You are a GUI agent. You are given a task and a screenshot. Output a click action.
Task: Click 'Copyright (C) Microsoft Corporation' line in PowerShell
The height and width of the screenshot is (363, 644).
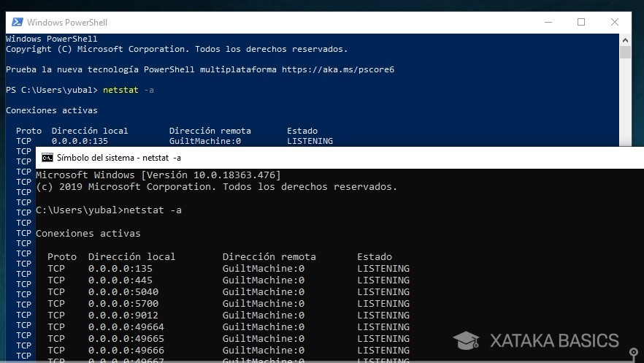[x=177, y=49]
